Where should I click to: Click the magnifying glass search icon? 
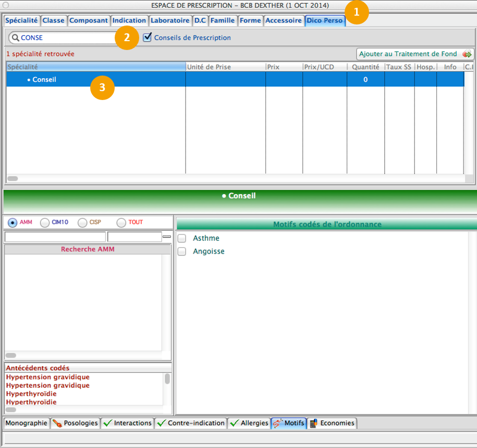pos(15,38)
